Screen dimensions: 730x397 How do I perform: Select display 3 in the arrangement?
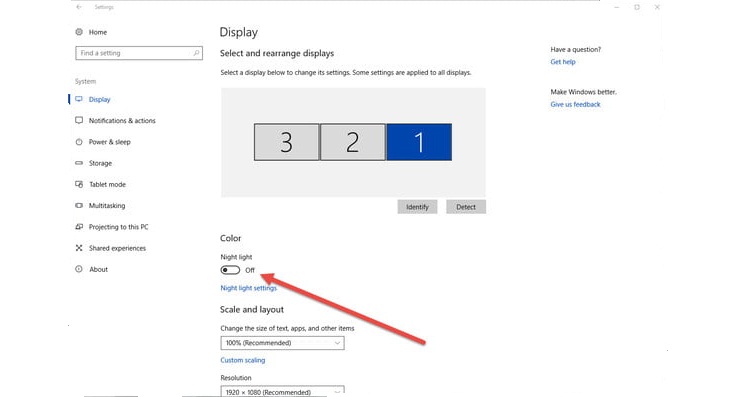287,142
